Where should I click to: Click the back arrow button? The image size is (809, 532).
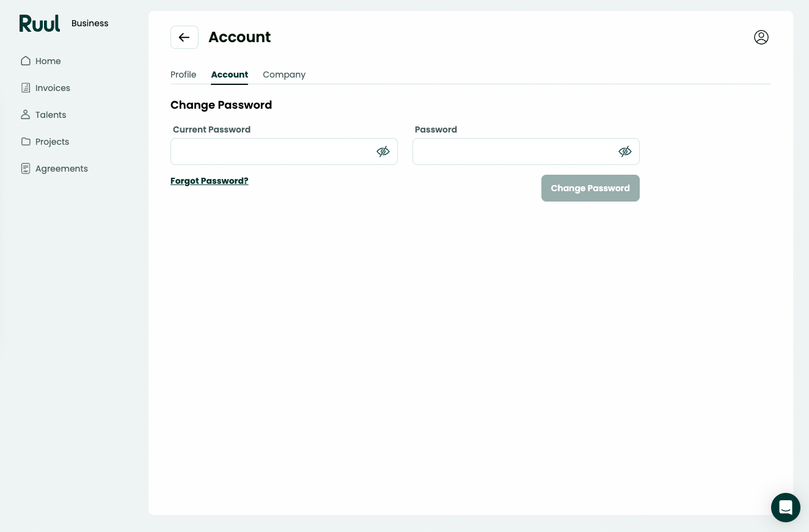[x=185, y=37]
